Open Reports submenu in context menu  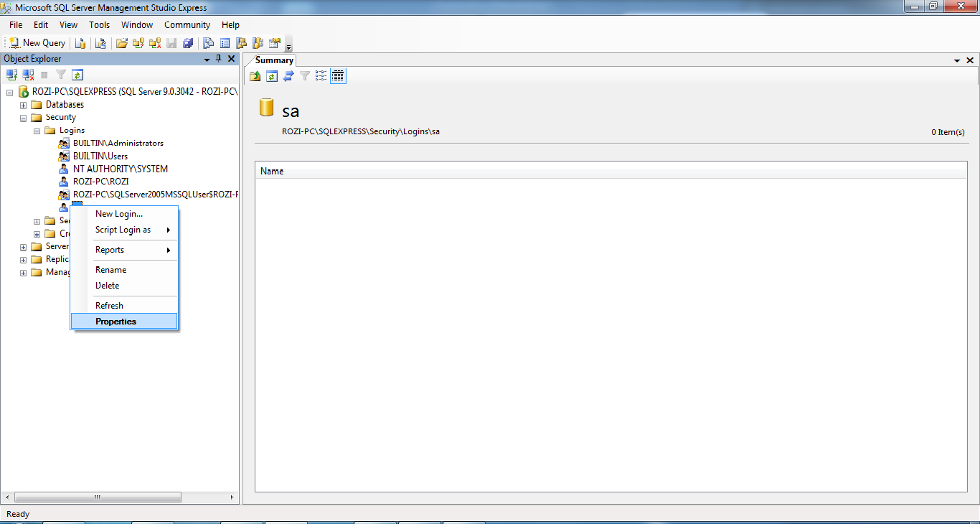click(124, 250)
